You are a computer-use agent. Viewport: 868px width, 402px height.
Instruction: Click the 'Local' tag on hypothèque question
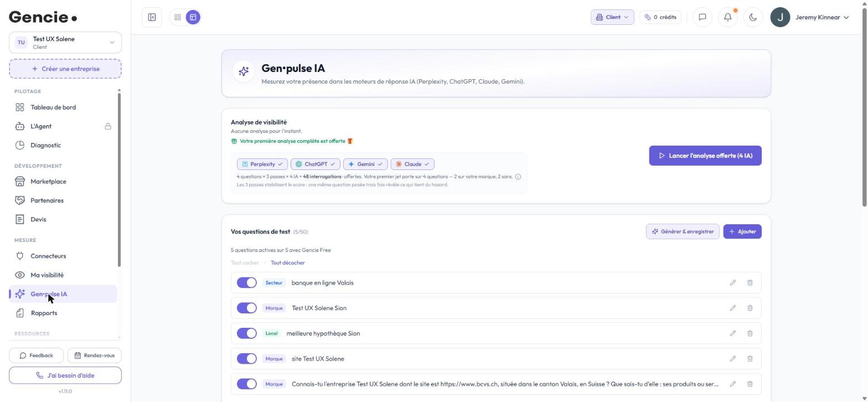click(x=271, y=333)
